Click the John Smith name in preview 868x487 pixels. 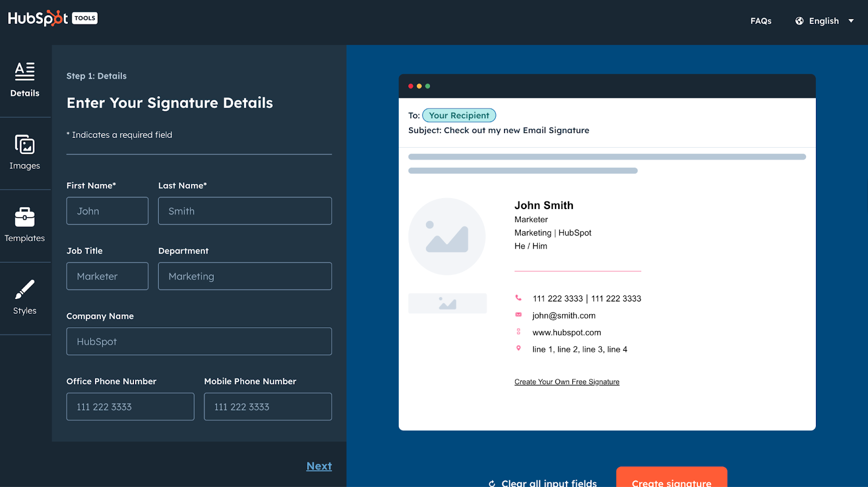(544, 205)
